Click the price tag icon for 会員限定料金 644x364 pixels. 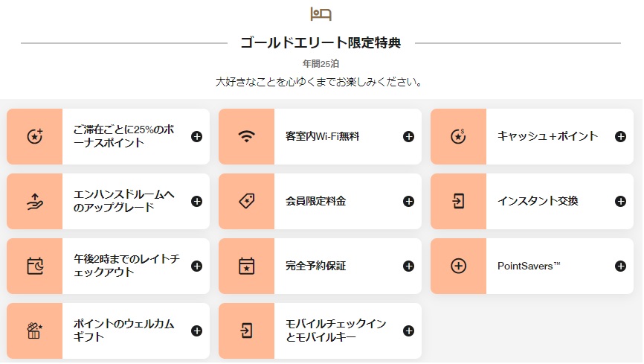pos(246,201)
